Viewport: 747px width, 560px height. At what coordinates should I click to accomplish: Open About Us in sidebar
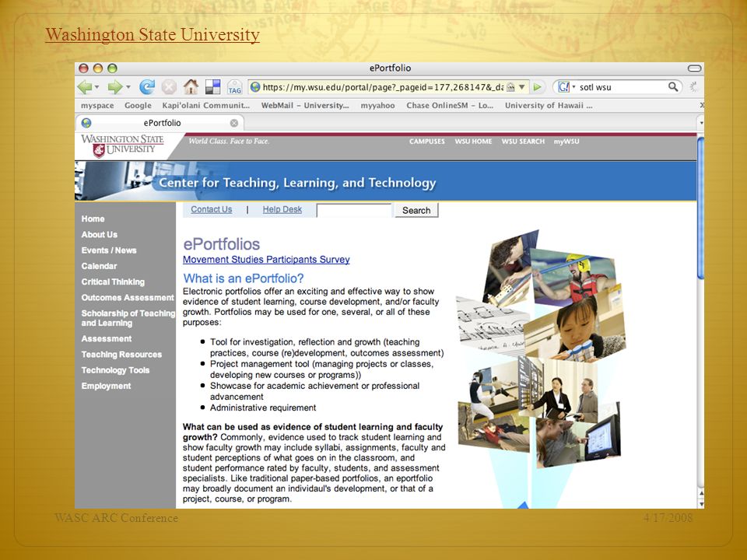[x=99, y=234]
